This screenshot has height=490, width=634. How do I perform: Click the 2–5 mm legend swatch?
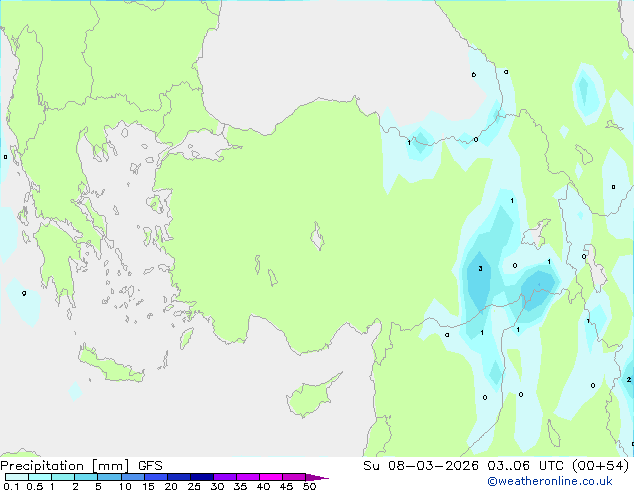pyautogui.click(x=86, y=477)
